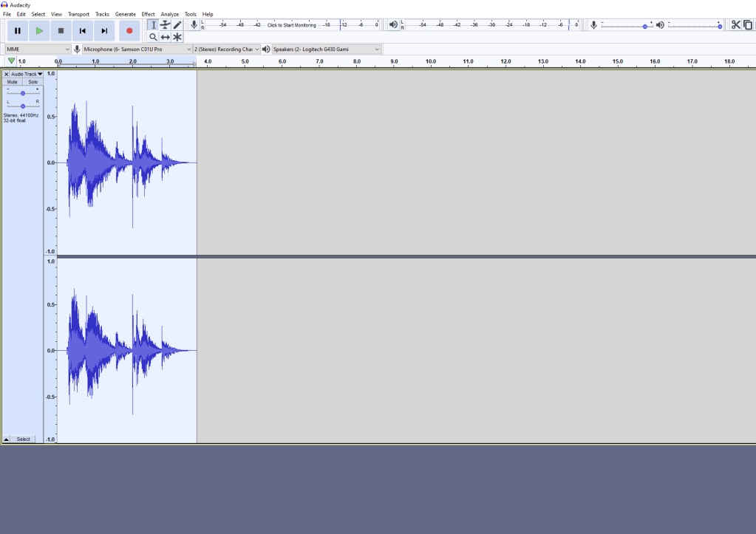756x534 pixels.
Task: Skip to start of the track
Action: coord(83,31)
